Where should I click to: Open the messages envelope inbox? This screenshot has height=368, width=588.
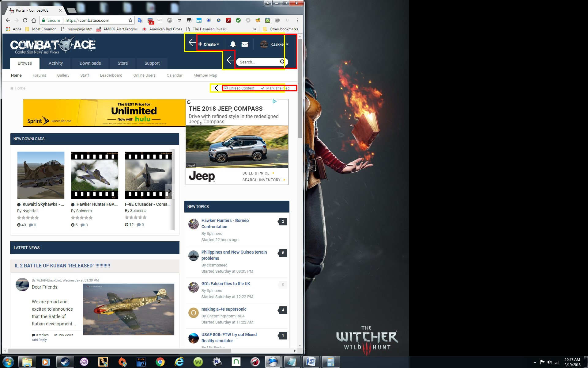click(244, 44)
